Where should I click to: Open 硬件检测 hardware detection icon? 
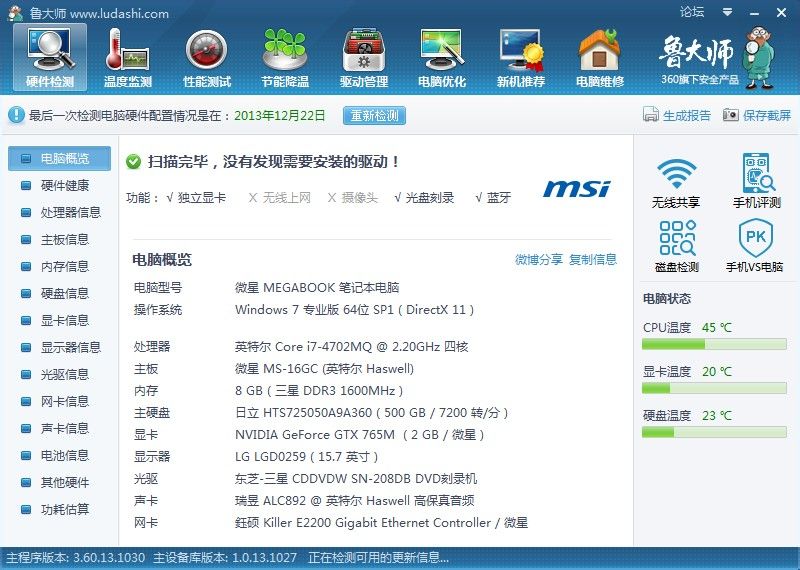pos(50,57)
